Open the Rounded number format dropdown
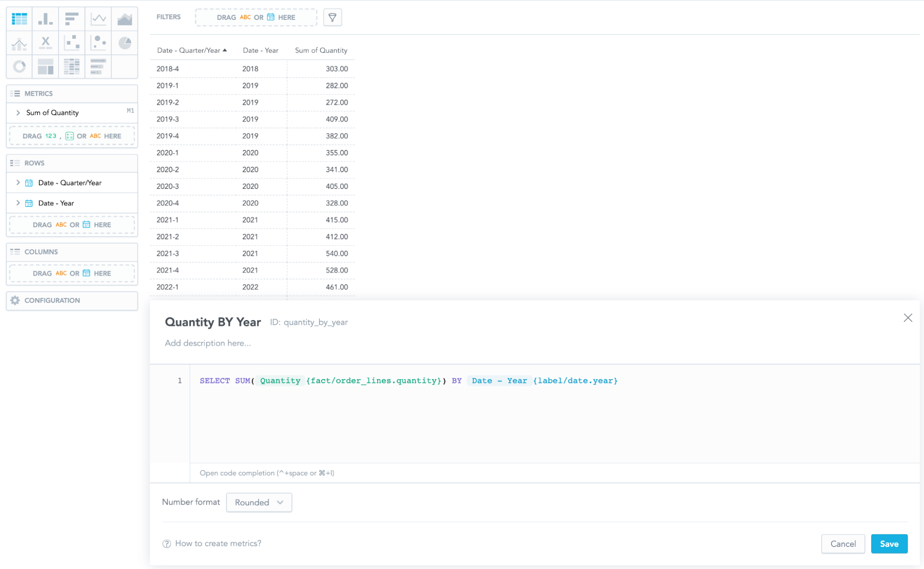 pyautogui.click(x=259, y=502)
